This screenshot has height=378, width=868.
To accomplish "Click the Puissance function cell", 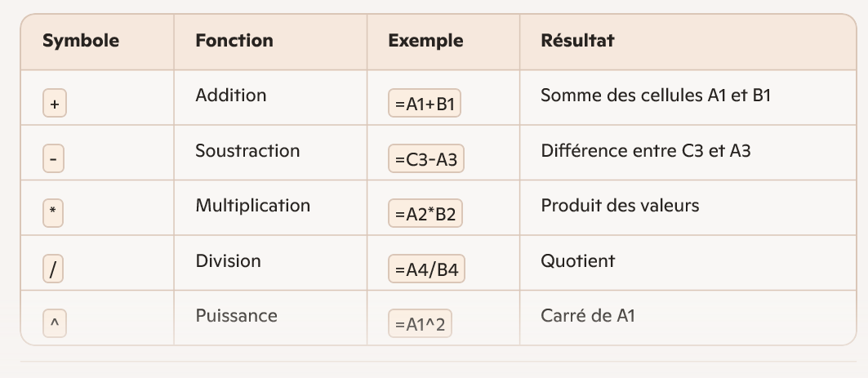I will tap(236, 316).
